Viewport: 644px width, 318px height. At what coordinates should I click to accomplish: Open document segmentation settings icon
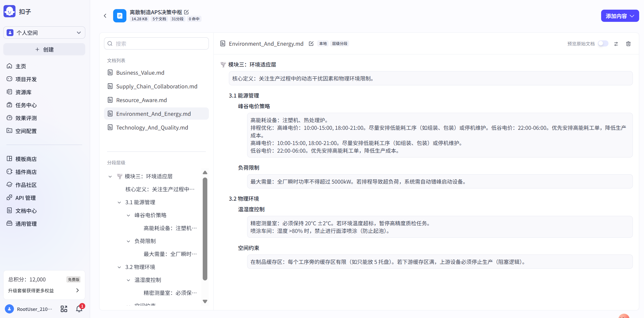tap(616, 44)
